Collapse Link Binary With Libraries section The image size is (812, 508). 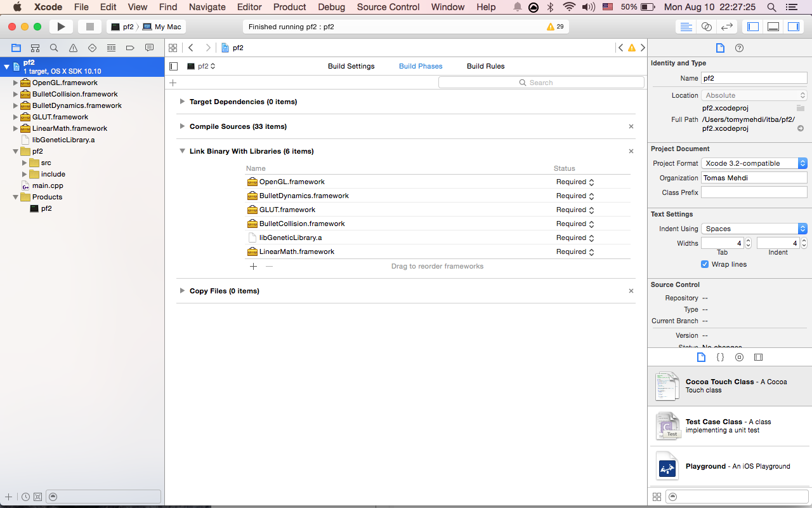point(182,151)
